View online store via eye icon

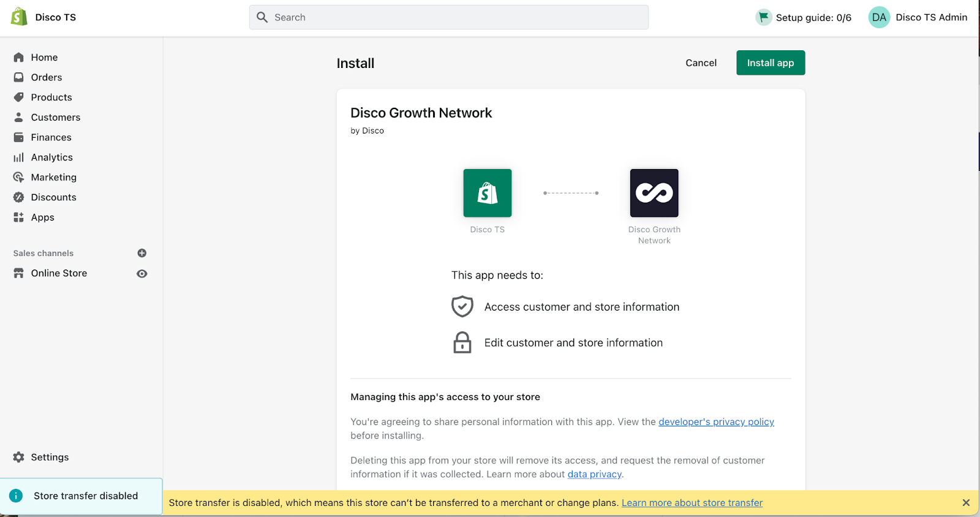(142, 274)
